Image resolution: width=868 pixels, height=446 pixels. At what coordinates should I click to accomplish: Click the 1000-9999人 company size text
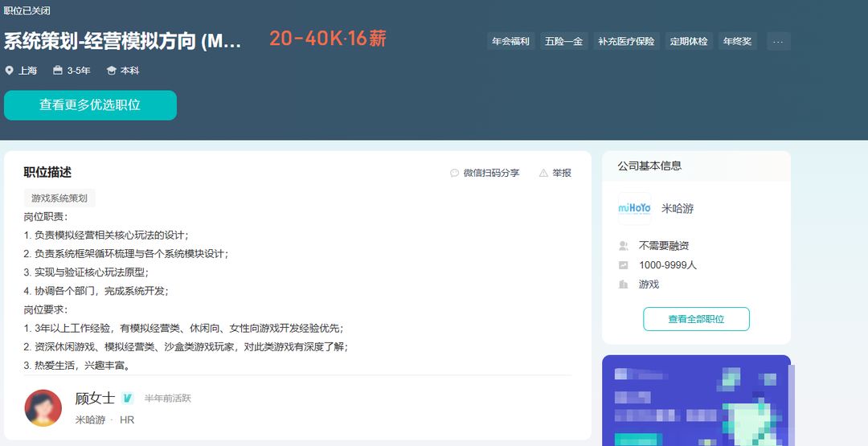coord(668,265)
